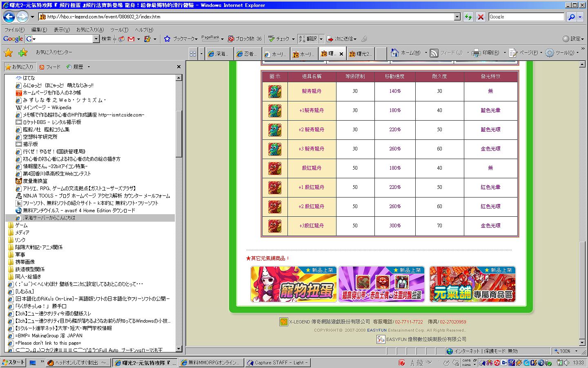Click the favorites list scroll down arrow
588x368 pixels.
[178, 348]
